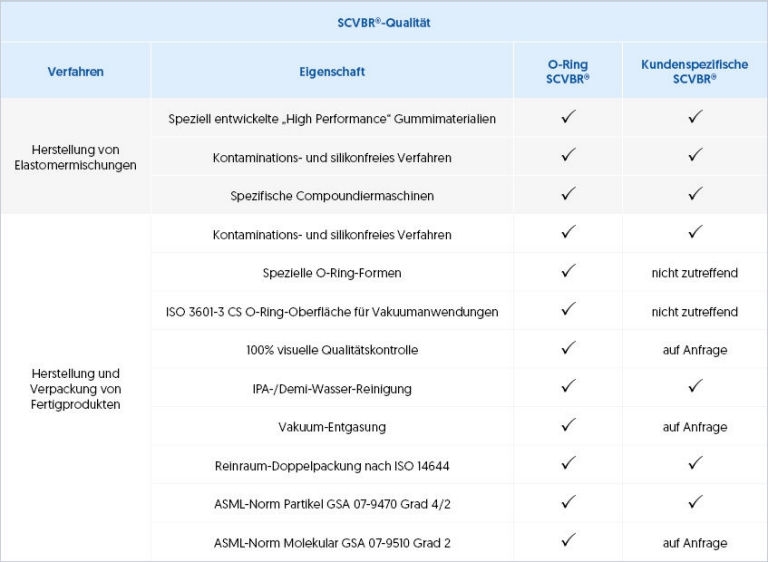Click O-Ring checkmark for ASML-Norm Molekular row
Image resolution: width=768 pixels, height=562 pixels.
[568, 541]
